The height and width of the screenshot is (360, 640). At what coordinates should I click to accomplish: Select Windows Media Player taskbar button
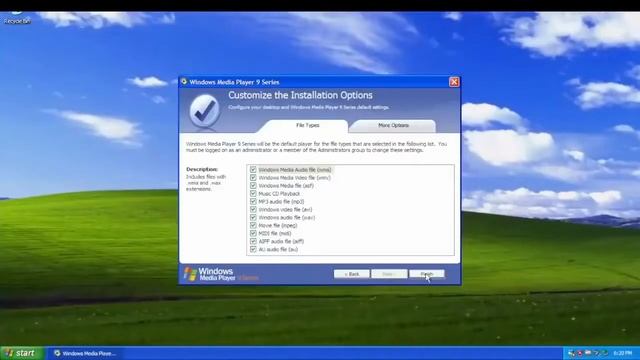[85, 353]
